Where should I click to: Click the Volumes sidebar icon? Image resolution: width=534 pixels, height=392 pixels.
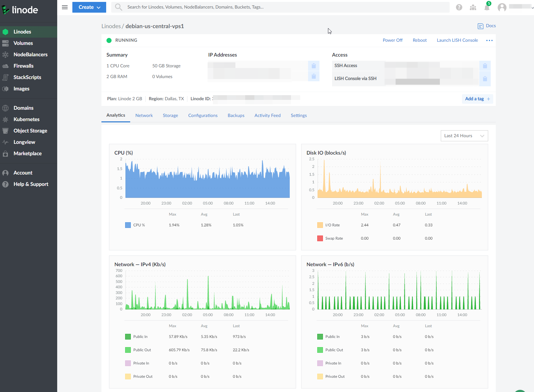pos(5,43)
